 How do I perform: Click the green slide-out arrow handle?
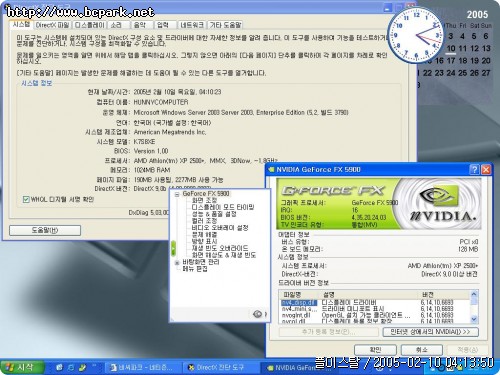tap(173, 248)
